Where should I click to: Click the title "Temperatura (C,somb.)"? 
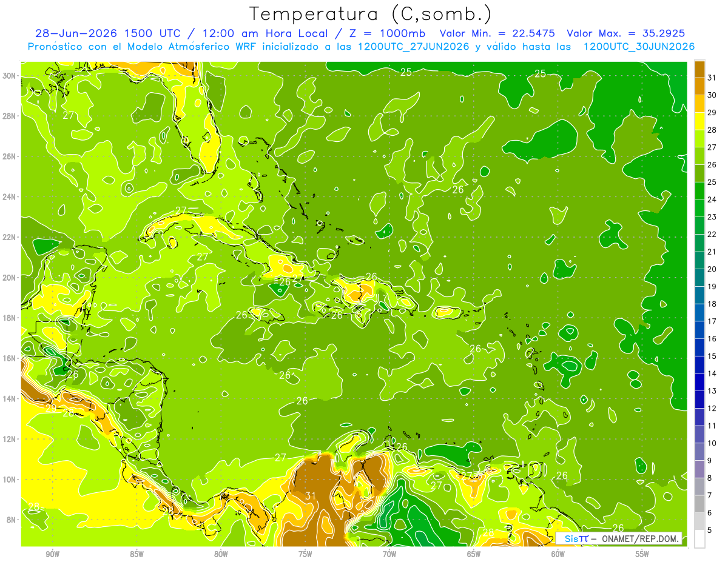370,15
